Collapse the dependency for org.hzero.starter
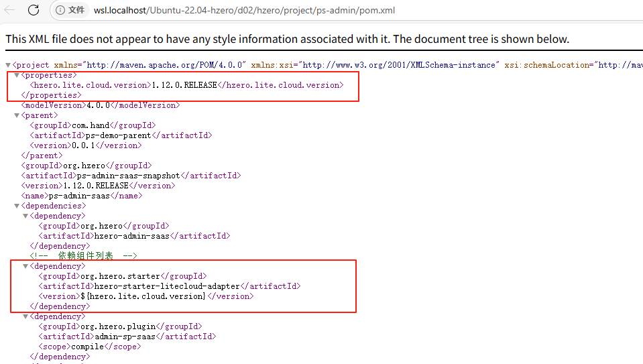 25,266
